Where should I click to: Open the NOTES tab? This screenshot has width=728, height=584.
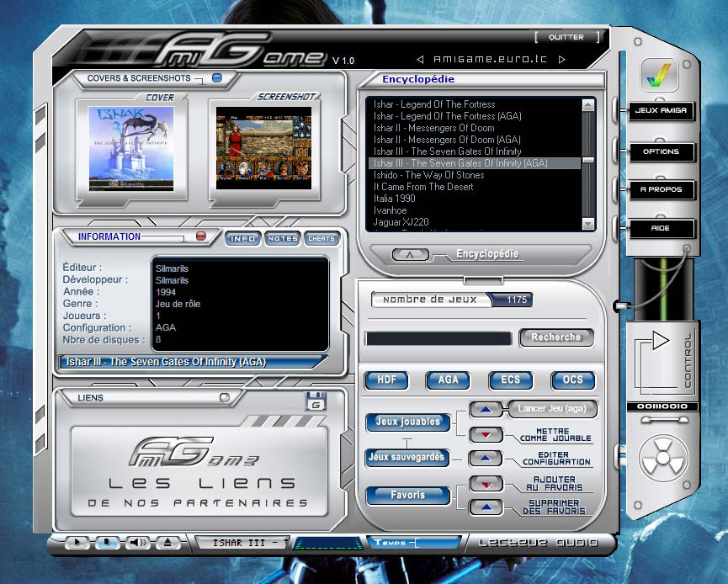[x=282, y=239]
